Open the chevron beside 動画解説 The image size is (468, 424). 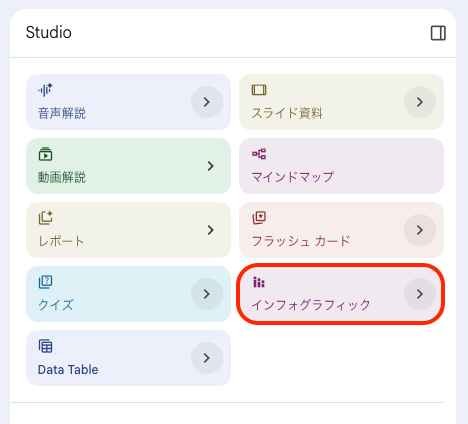210,166
